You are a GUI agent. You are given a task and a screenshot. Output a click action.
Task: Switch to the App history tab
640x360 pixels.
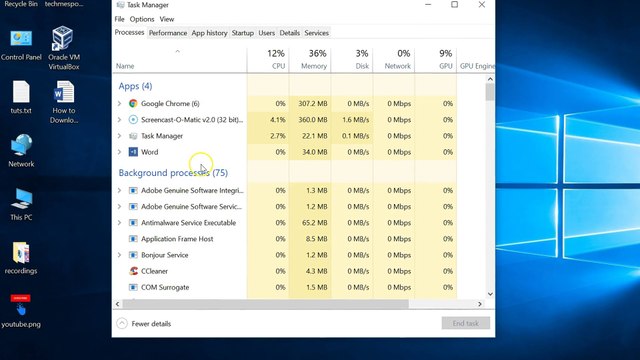pos(209,33)
